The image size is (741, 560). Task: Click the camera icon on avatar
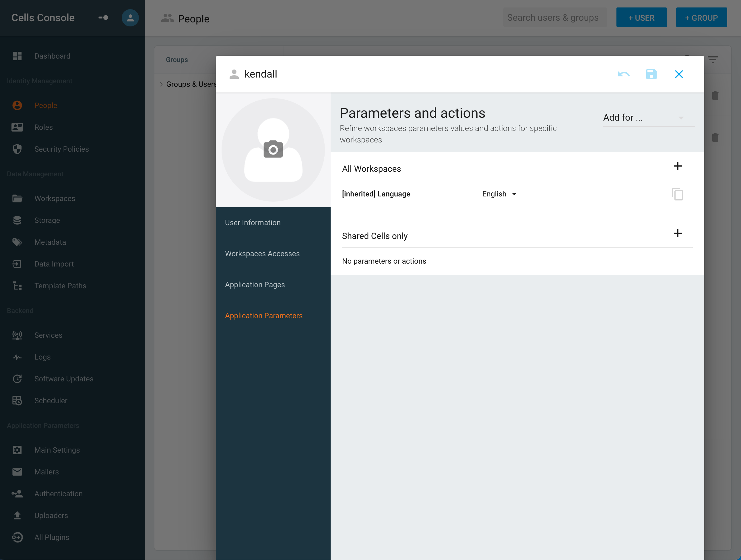click(273, 149)
